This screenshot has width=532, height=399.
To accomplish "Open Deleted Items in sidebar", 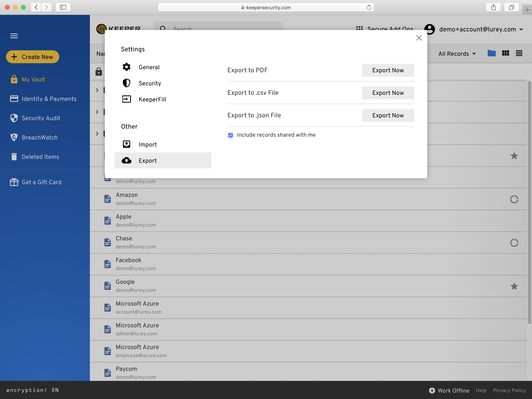I will coord(35,157).
